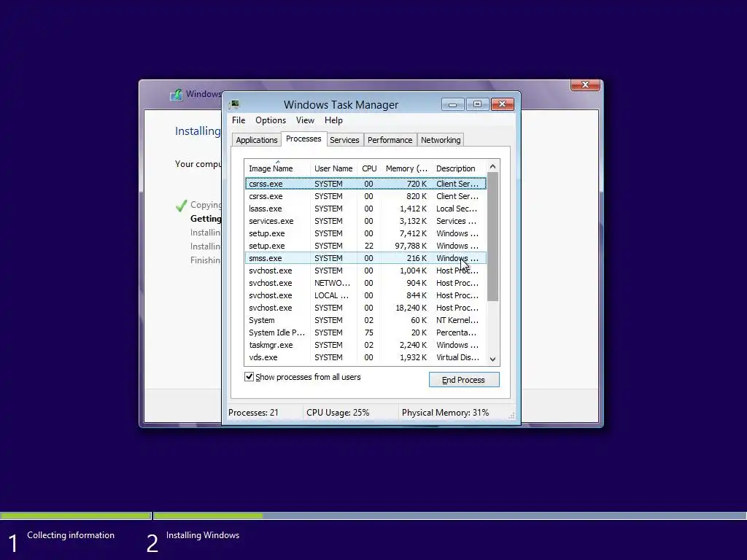747x560 pixels.
Task: Click the process list scroll down arrow
Action: [x=492, y=359]
